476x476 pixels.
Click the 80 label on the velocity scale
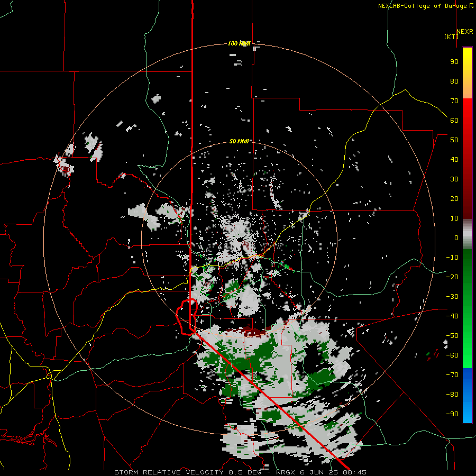pos(454,81)
